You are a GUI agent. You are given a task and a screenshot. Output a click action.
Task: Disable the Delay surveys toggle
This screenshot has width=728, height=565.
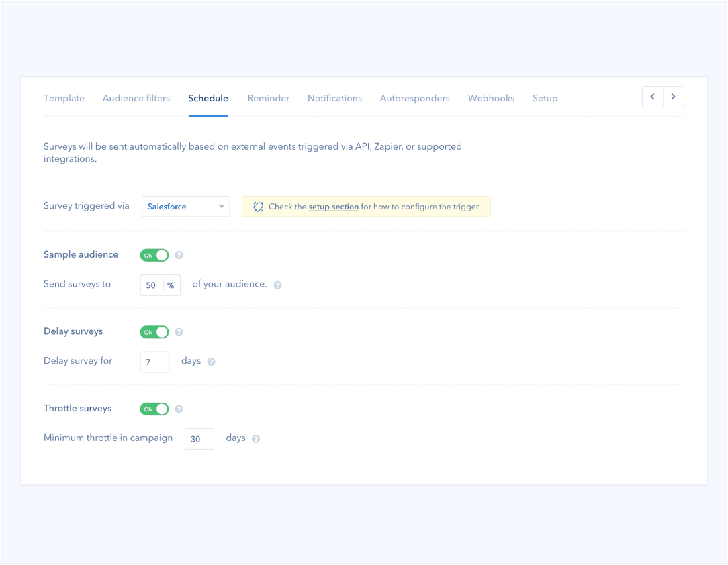(154, 332)
